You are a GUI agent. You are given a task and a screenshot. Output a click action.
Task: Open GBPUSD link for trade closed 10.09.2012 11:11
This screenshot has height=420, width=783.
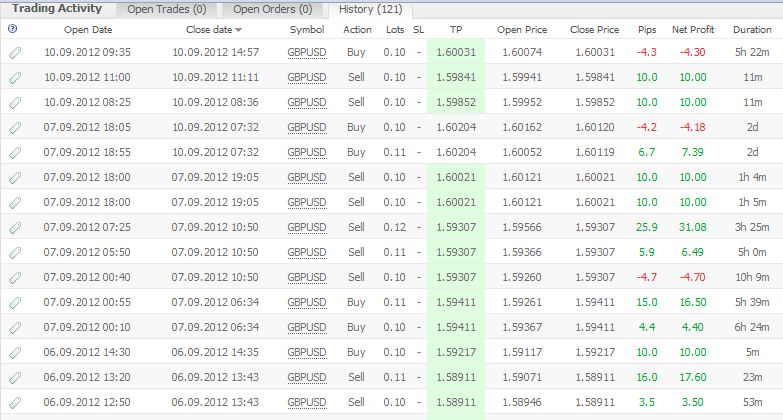[x=307, y=77]
